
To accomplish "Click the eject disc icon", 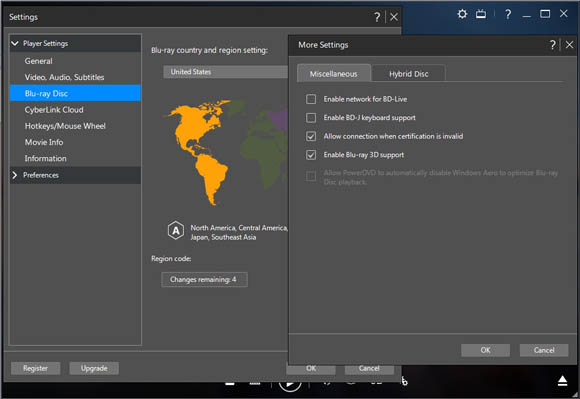I will coord(562,381).
